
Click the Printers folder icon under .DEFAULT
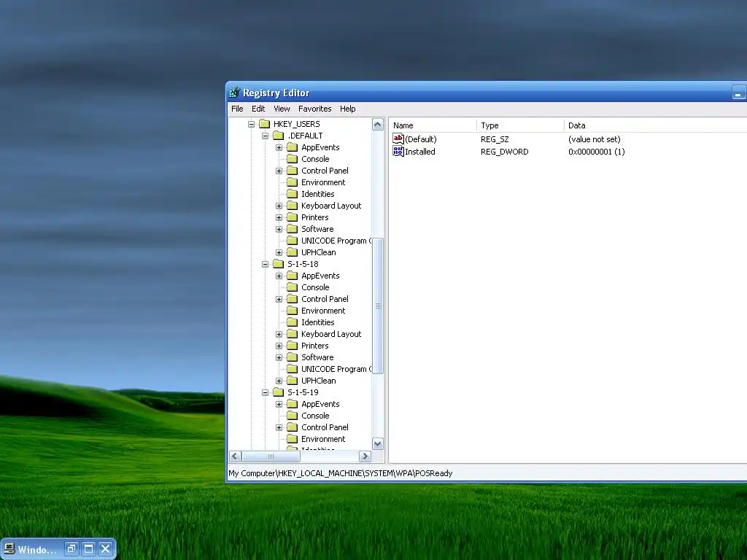(x=292, y=217)
